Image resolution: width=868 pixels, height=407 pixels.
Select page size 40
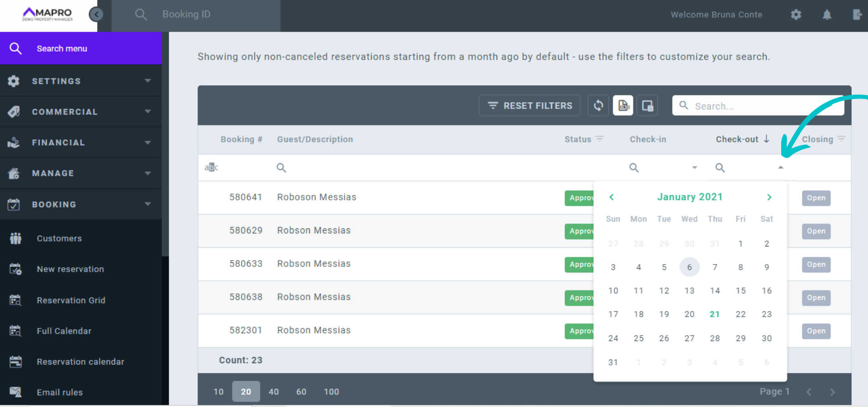(274, 392)
